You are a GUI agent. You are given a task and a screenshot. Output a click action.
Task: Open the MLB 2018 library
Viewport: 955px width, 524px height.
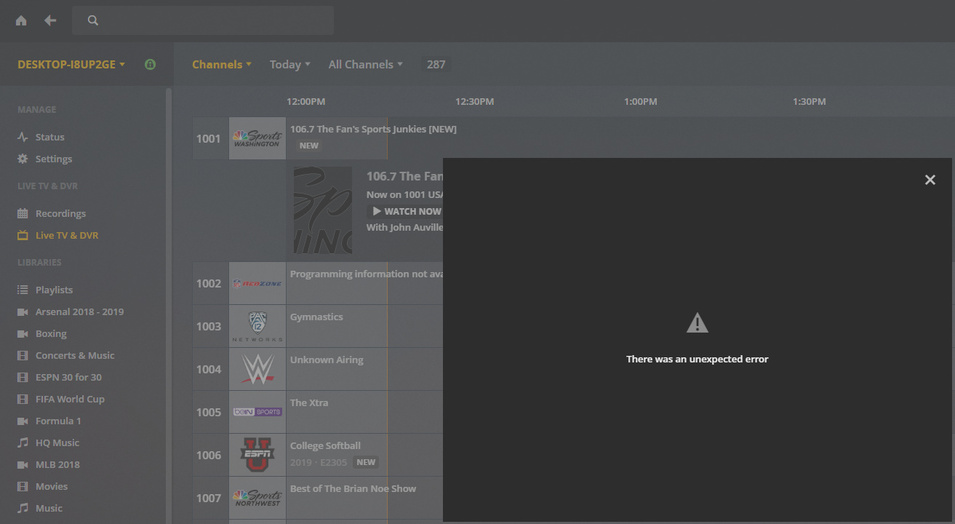pos(57,465)
